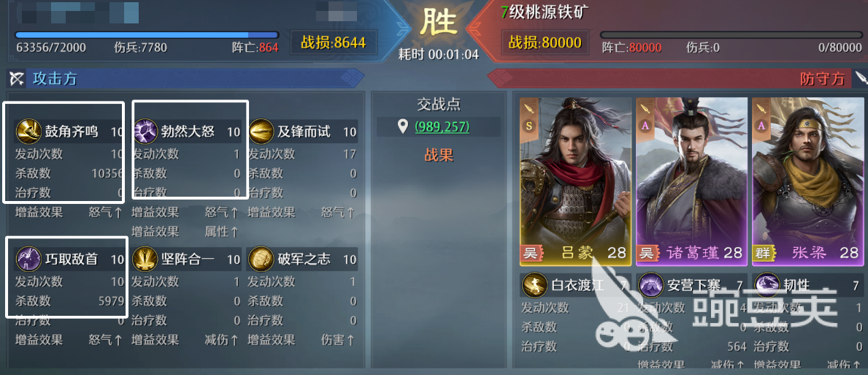This screenshot has width=868, height=375.
Task: Tap the 安营下寨 skill icon
Action: coord(651,285)
